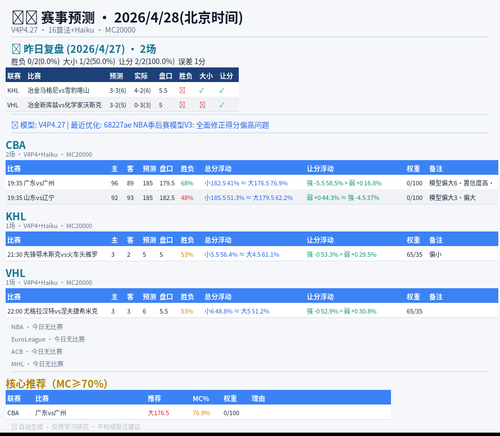Click the 理由 header in the core picks table
500x436 pixels.
tap(258, 399)
